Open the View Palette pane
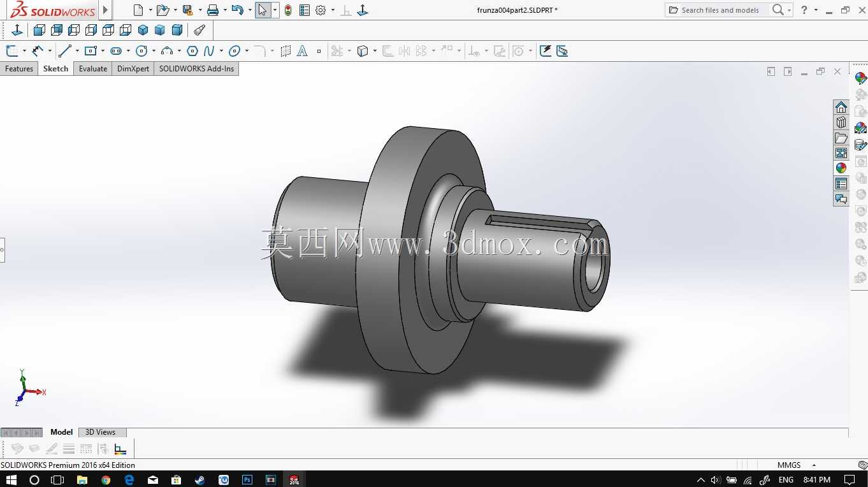This screenshot has height=487, width=868. (841, 153)
